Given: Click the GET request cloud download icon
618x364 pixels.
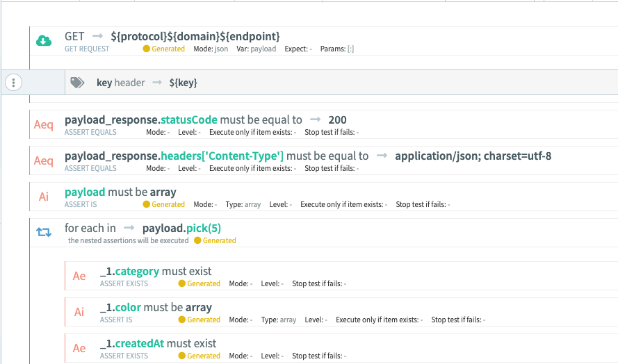Looking at the screenshot, I should pyautogui.click(x=44, y=41).
